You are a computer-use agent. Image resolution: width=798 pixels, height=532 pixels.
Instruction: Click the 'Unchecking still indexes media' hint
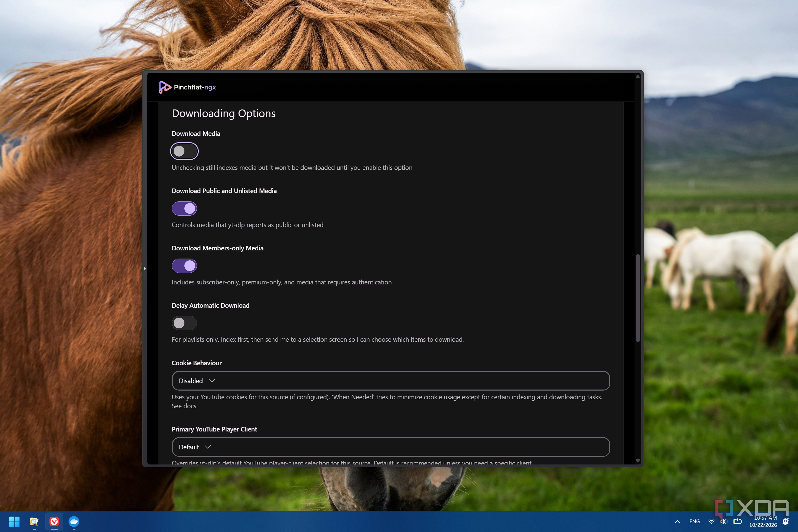[292, 168]
